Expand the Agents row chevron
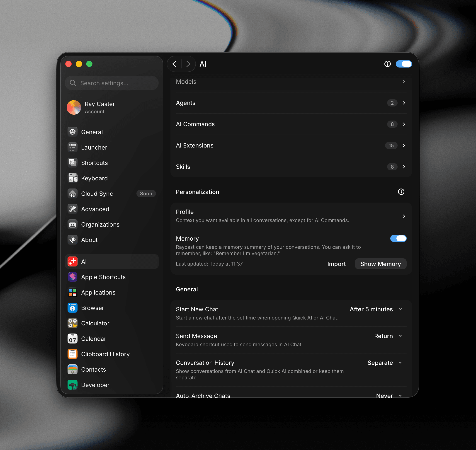Image resolution: width=476 pixels, height=450 pixels. click(x=404, y=103)
